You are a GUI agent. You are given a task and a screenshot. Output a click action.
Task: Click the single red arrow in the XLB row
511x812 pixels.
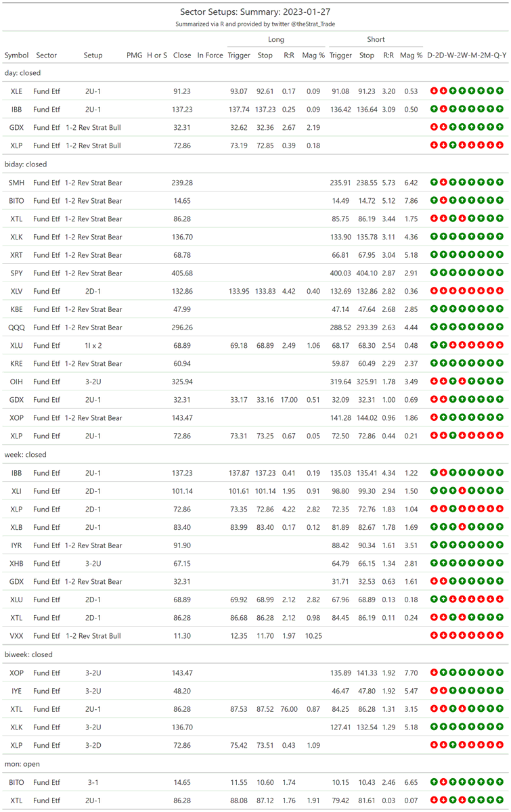click(462, 526)
